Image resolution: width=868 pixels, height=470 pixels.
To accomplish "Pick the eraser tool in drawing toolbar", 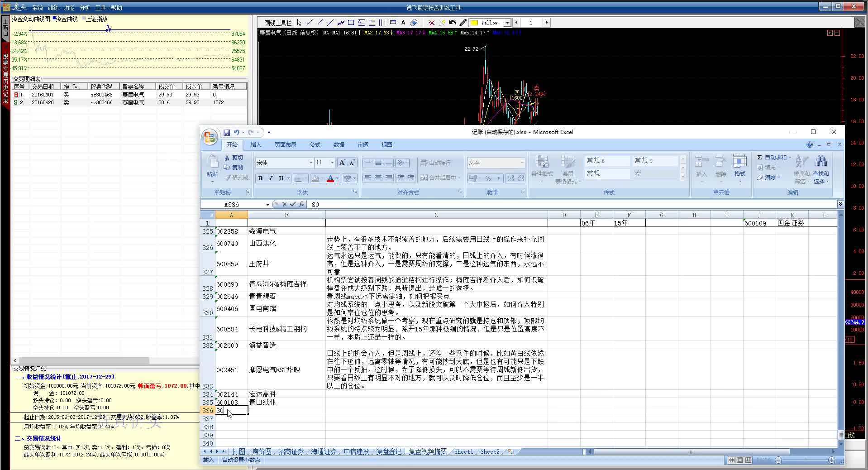I will point(414,23).
